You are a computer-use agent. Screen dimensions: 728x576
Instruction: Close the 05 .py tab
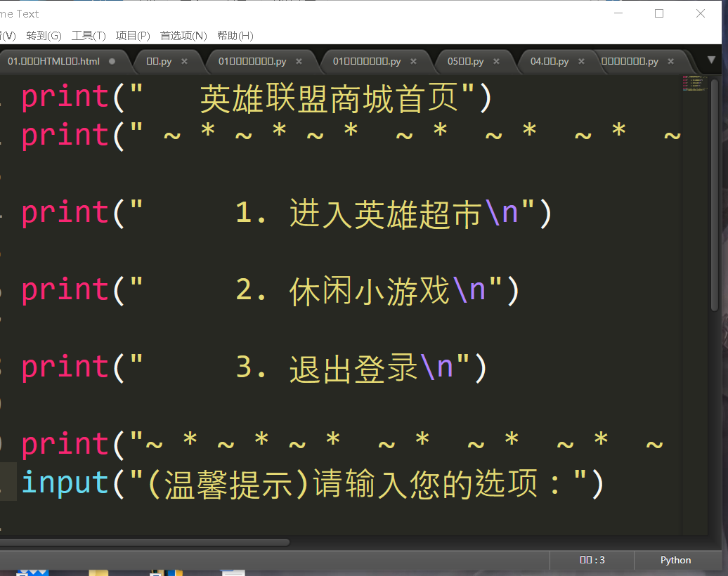tap(496, 61)
